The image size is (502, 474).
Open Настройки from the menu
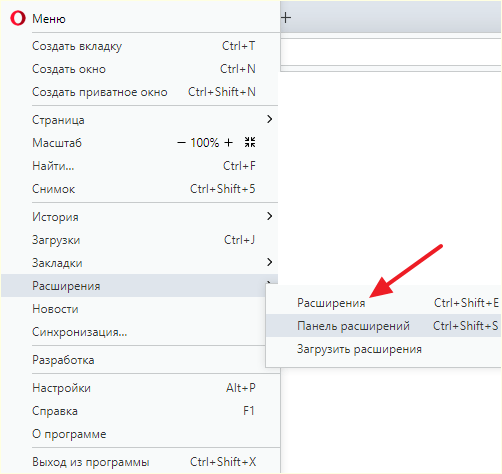click(139, 388)
